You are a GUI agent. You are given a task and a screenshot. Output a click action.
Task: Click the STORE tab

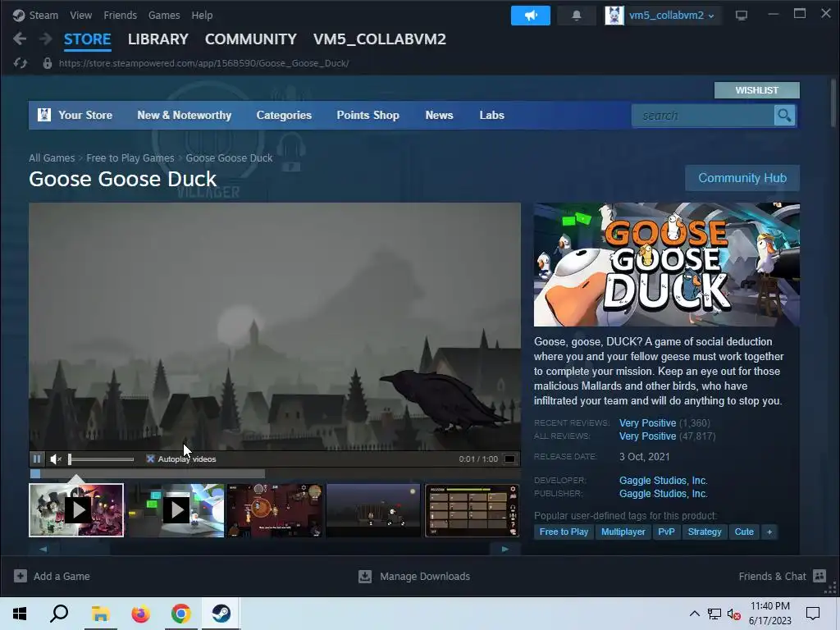click(x=87, y=39)
